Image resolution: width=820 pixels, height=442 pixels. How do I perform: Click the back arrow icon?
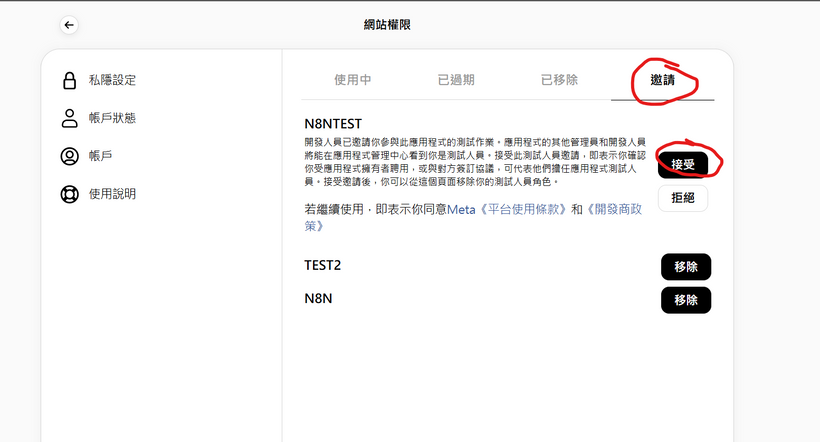click(69, 25)
